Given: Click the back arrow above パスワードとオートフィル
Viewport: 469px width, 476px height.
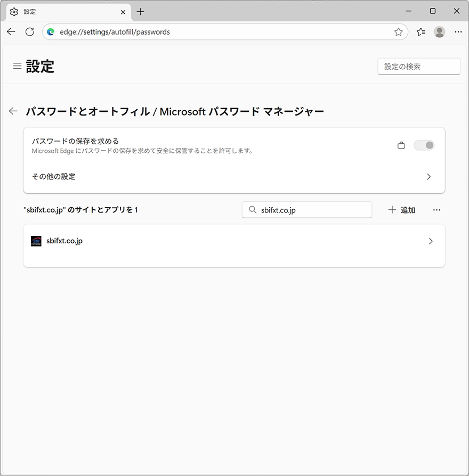Looking at the screenshot, I should [13, 111].
